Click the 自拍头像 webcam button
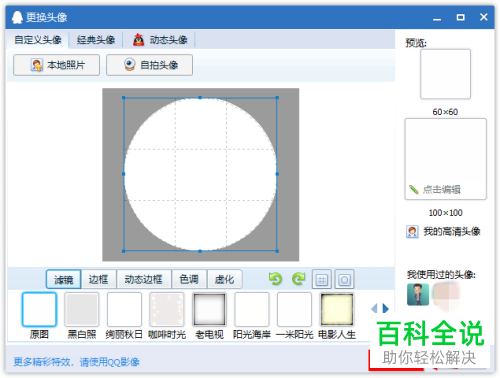 click(149, 65)
